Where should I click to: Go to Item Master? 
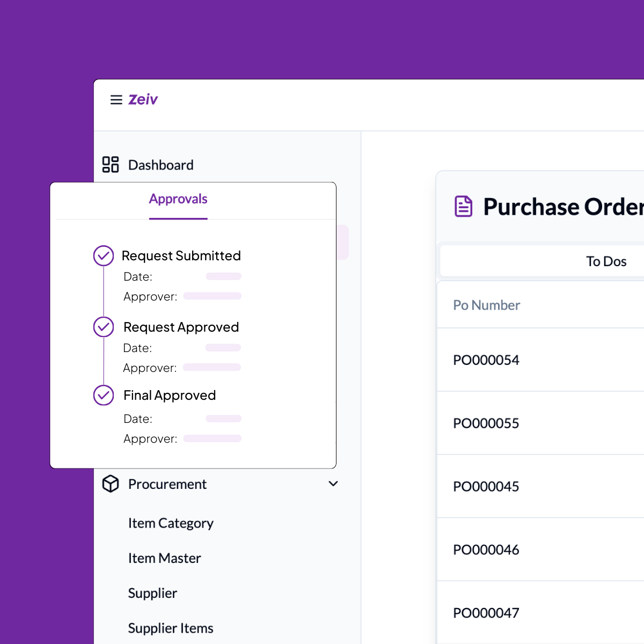164,558
